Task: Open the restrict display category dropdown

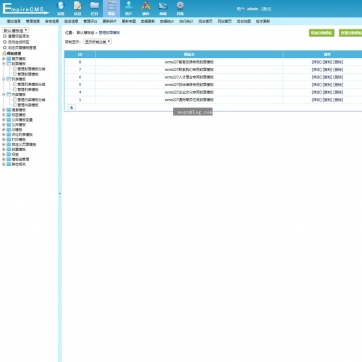Action: pos(97,42)
